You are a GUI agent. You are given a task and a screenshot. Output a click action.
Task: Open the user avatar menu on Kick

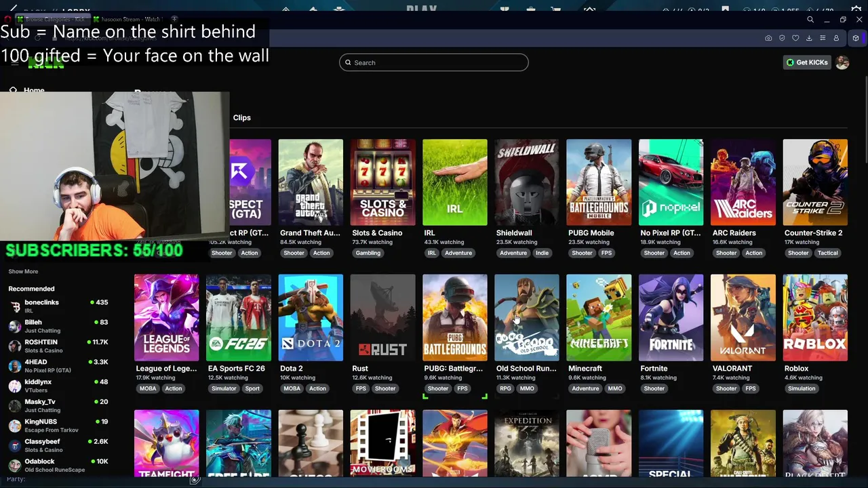[x=842, y=62]
